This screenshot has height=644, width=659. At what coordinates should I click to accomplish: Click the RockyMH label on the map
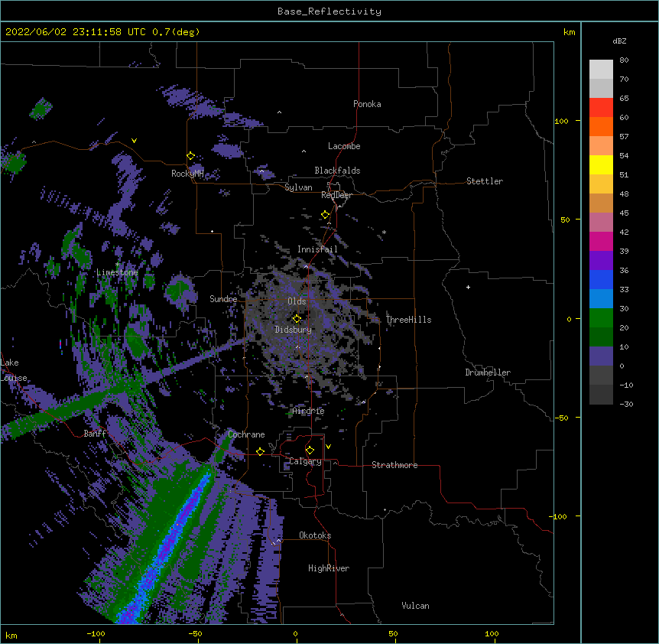tap(187, 174)
